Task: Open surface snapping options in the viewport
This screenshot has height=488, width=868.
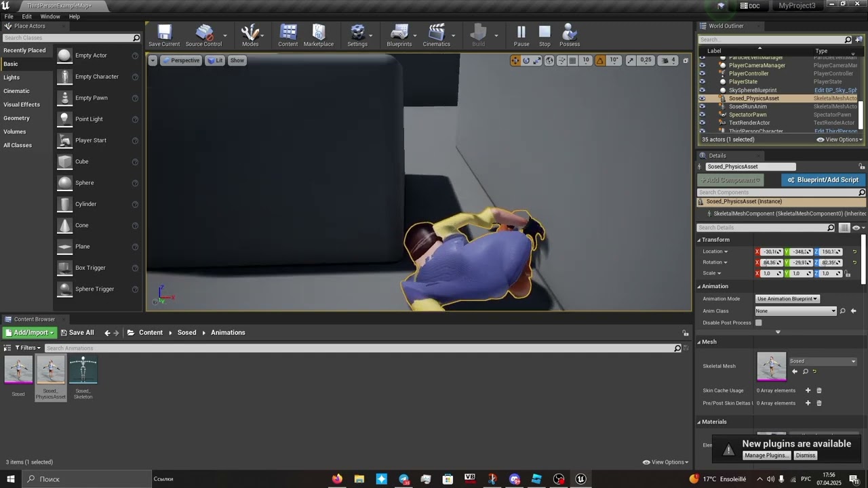Action: [561, 60]
